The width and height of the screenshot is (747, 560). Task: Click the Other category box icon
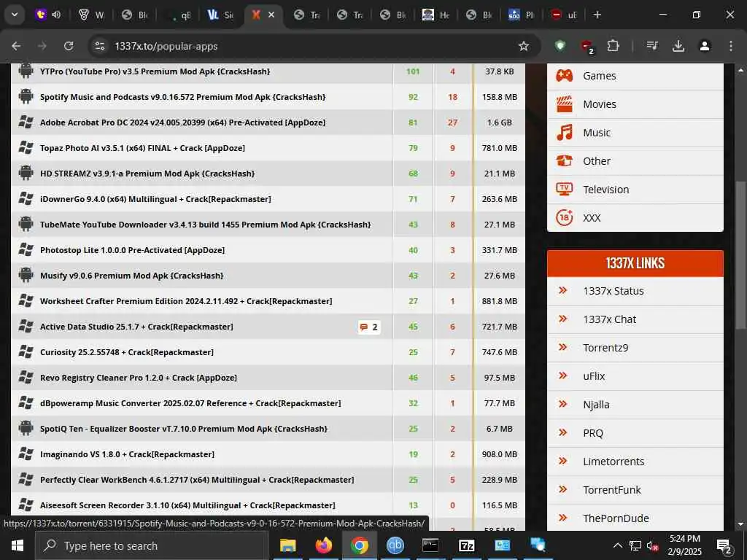pos(565,161)
